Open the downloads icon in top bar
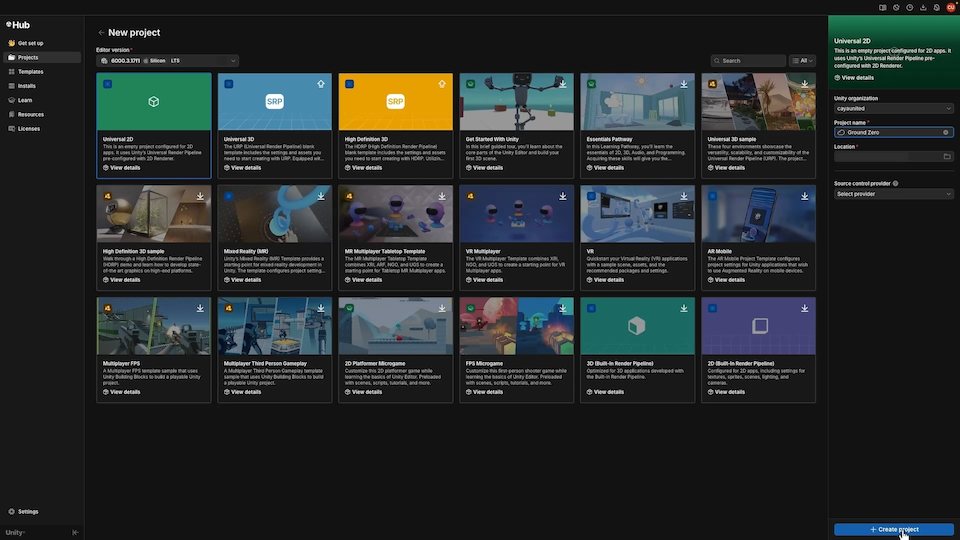Viewport: 960px width, 540px height. coord(923,7)
